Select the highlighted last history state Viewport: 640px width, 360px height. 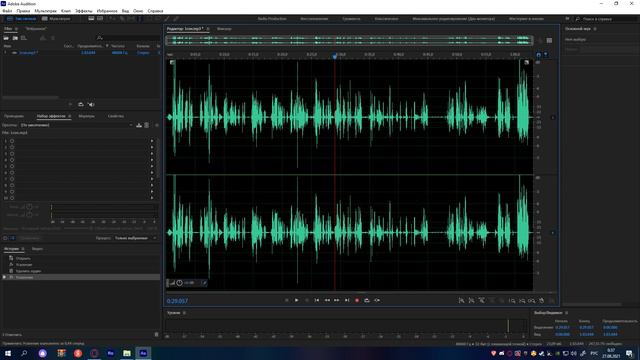coord(82,277)
